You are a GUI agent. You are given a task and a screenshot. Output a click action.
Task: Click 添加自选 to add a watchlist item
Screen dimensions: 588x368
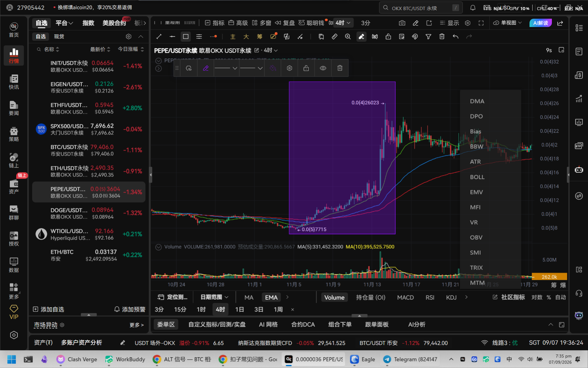(49, 309)
